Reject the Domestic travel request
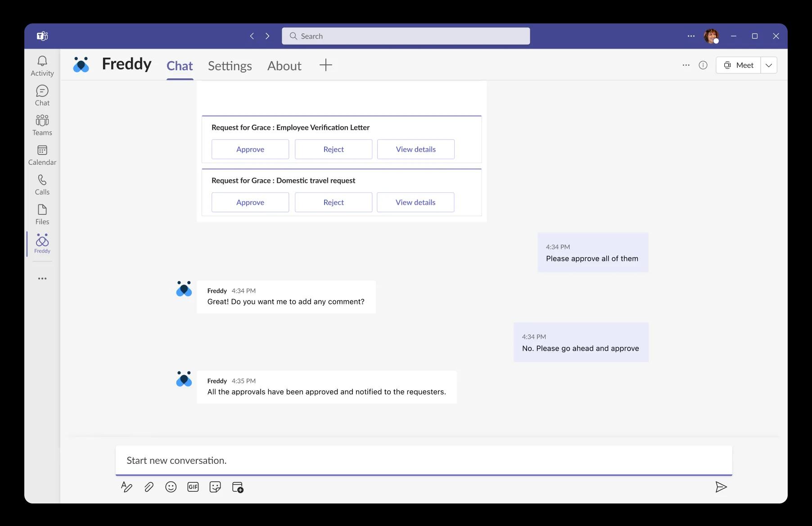The height and width of the screenshot is (526, 812). [x=334, y=202]
